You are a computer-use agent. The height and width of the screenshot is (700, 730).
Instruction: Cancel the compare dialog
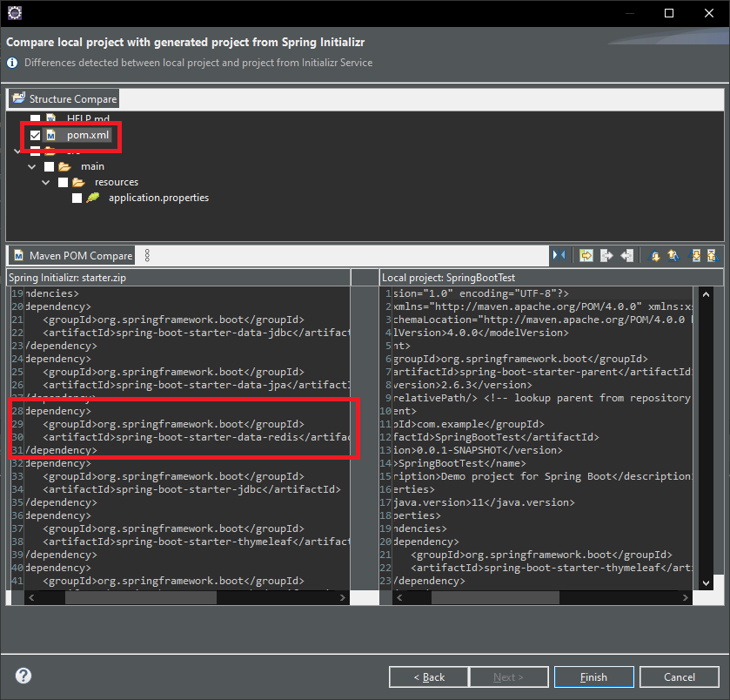click(680, 676)
